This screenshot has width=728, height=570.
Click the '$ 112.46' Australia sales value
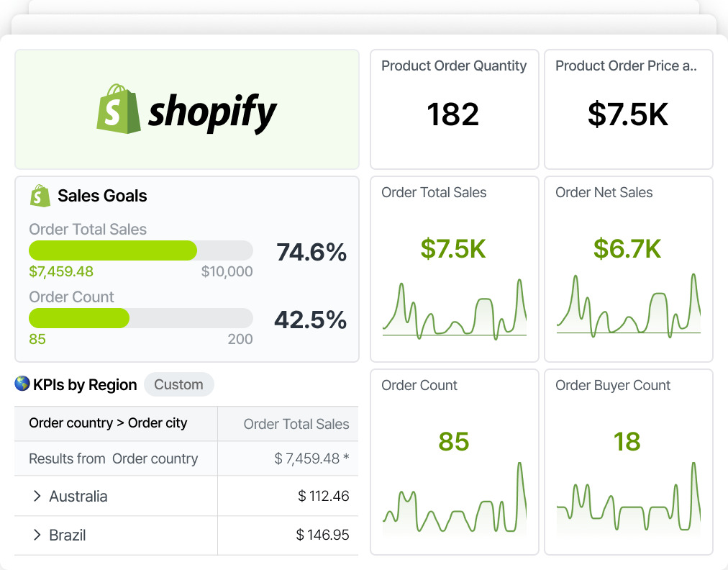click(x=323, y=496)
